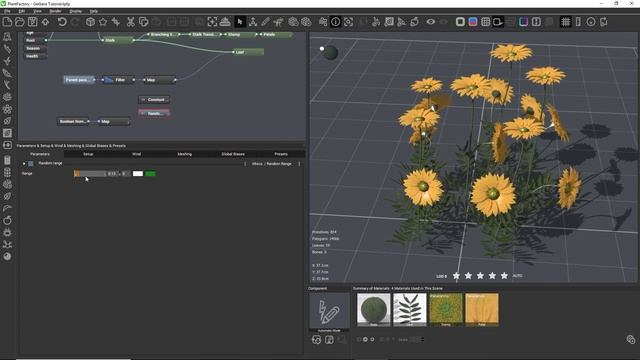Click the Redo arrow icon

(75, 22)
